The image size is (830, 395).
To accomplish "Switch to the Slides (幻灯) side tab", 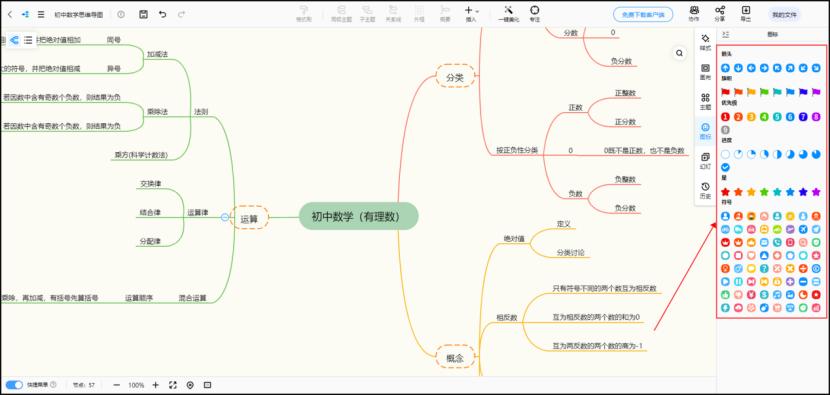I will pos(705,160).
